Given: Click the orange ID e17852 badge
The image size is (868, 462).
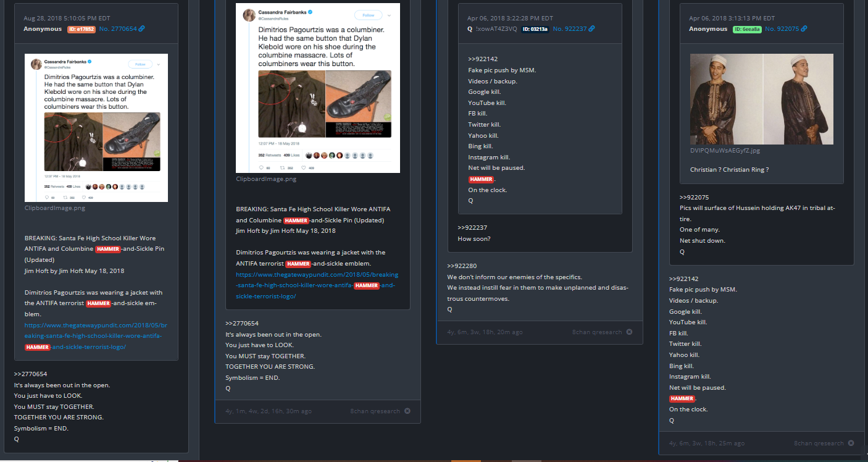Looking at the screenshot, I should (x=81, y=29).
